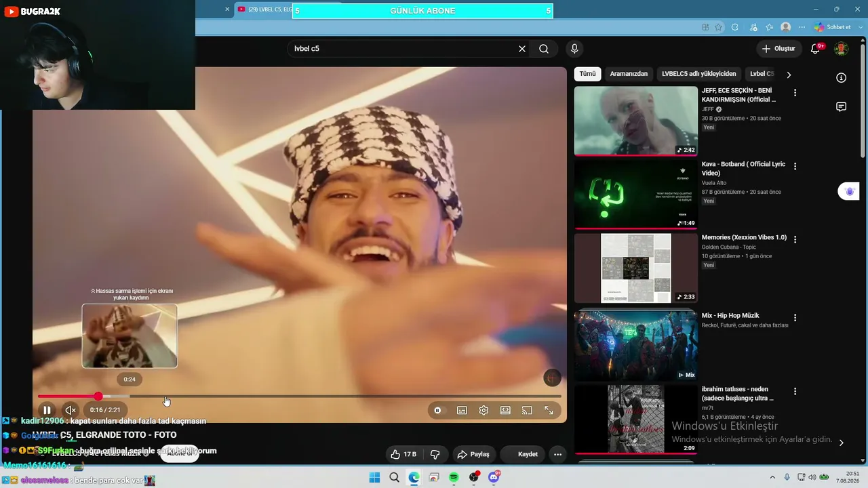Show more filter chips with right arrow
Viewport: 868px width, 488px height.
point(789,75)
